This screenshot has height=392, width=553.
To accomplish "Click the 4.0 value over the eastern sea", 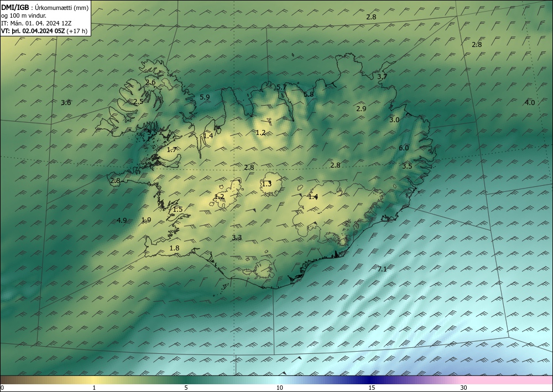I will (530, 103).
